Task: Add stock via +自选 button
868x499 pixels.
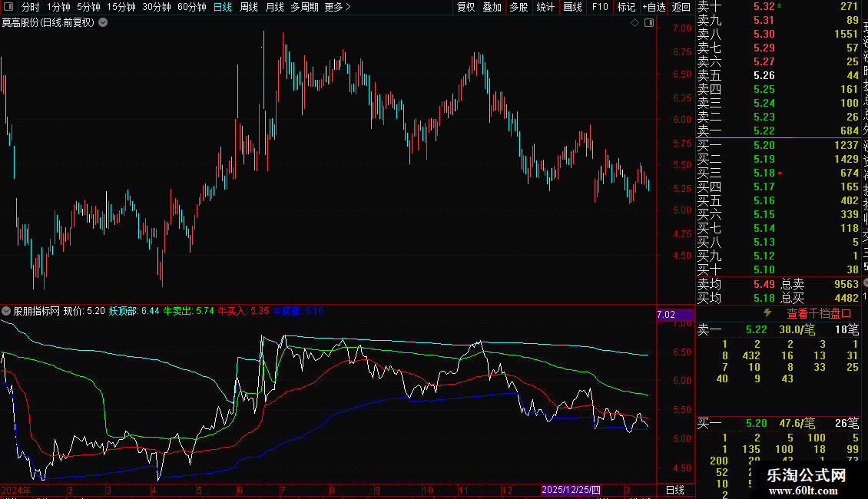Action: (654, 7)
